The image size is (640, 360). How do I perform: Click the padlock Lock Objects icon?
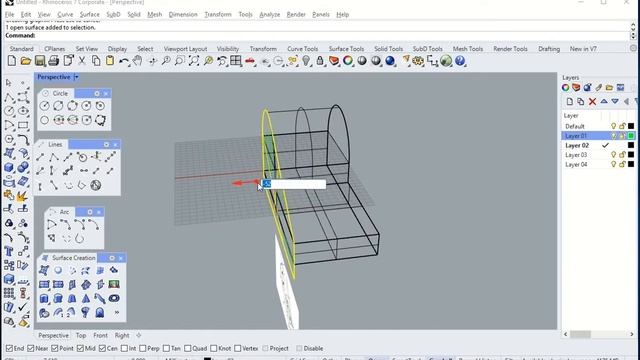pyautogui.click(x=320, y=61)
